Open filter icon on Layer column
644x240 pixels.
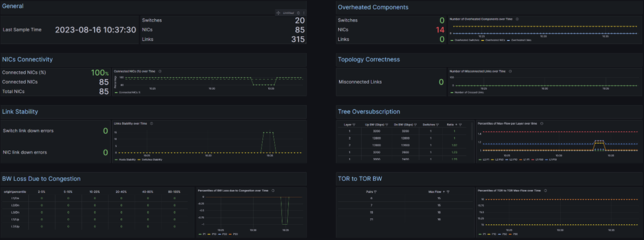point(354,125)
